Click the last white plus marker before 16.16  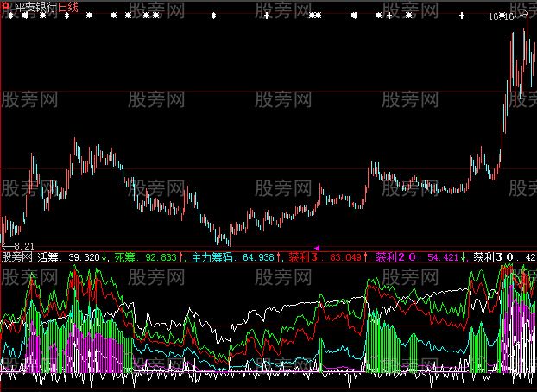click(462, 16)
